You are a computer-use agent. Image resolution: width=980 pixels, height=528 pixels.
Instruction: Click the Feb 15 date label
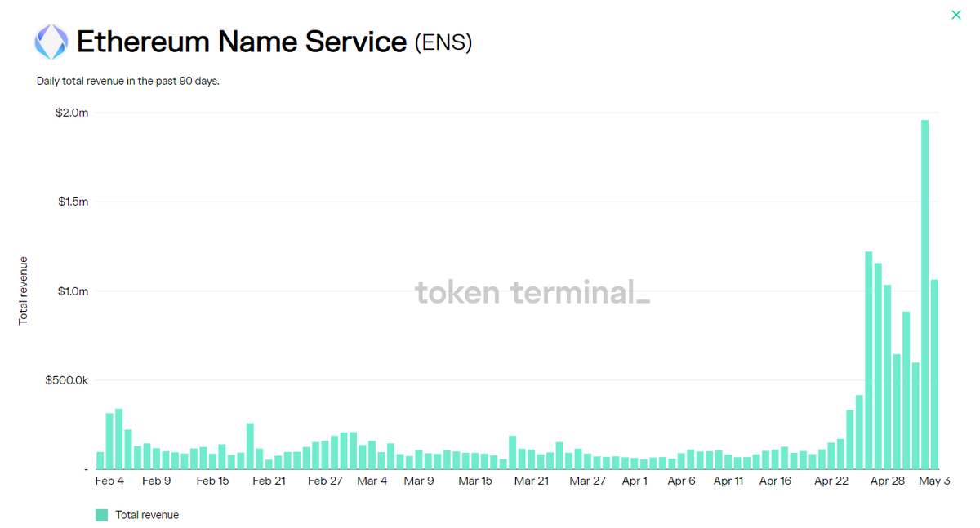[212, 481]
